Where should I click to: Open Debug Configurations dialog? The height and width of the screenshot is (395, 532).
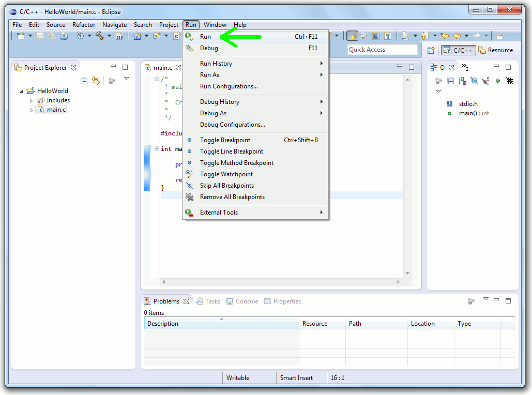255,125
